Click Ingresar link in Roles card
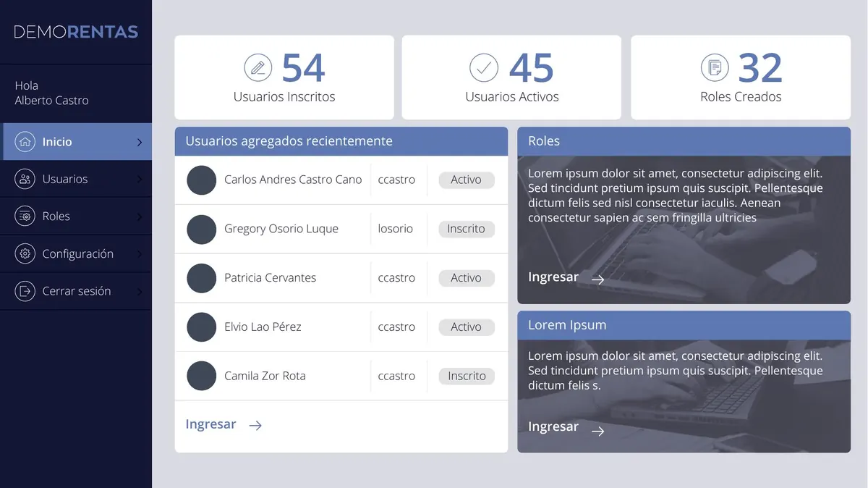The width and height of the screenshot is (868, 488). click(553, 277)
